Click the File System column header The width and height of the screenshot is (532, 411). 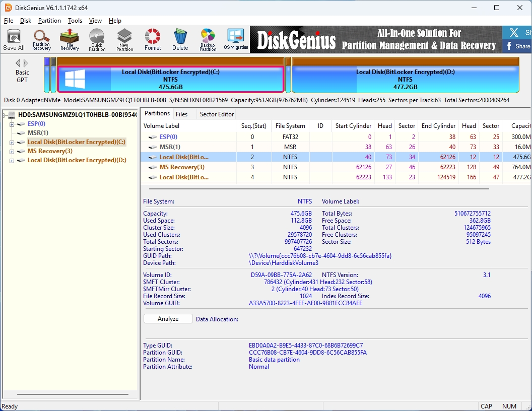pyautogui.click(x=290, y=126)
